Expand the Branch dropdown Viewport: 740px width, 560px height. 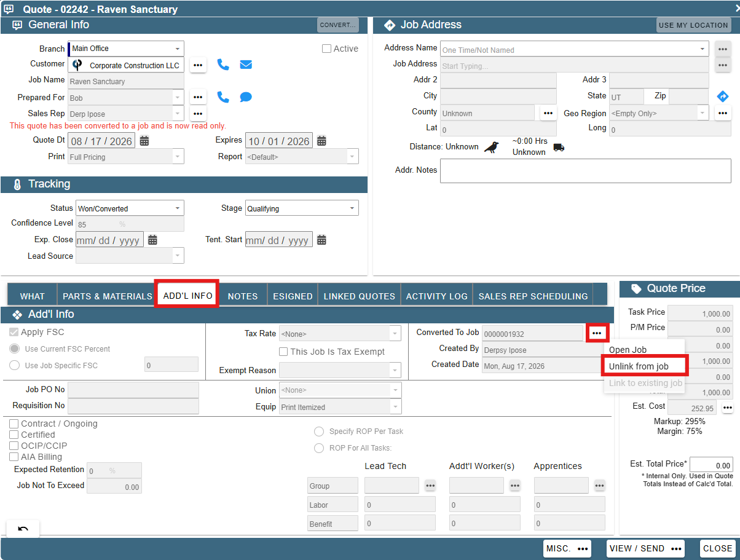tap(177, 49)
